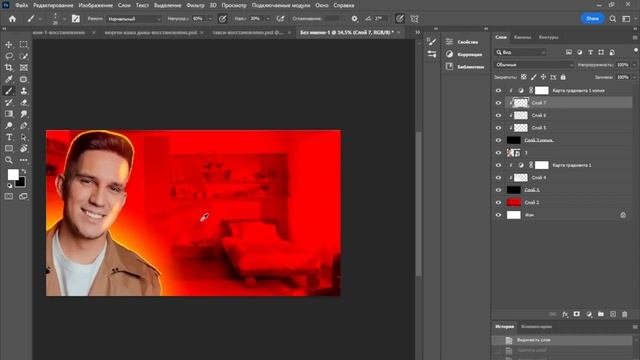This screenshot has height=360, width=640.
Task: Open the Коррекция panel
Action: pos(469,54)
